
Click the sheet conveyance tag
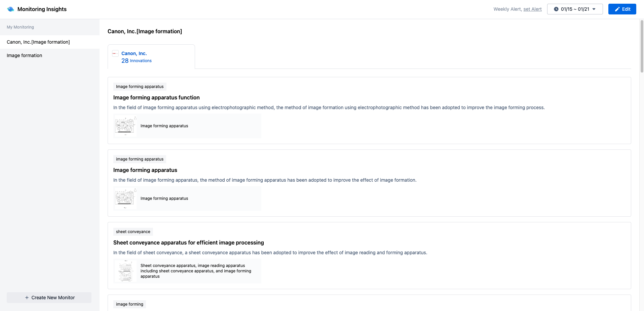click(133, 232)
